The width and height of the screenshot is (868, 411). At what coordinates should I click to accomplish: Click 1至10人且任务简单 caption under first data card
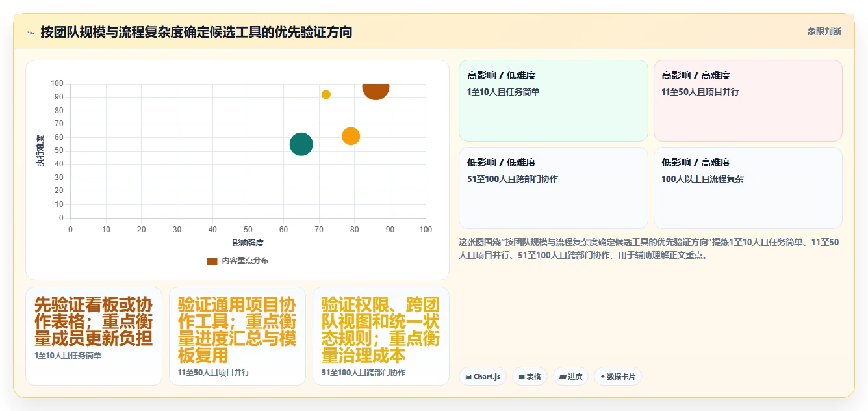pyautogui.click(x=68, y=356)
